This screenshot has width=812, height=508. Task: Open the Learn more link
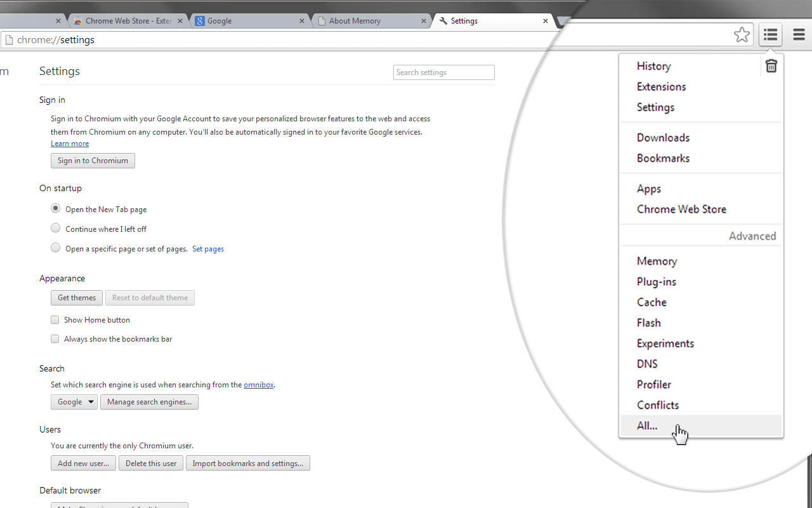point(70,144)
